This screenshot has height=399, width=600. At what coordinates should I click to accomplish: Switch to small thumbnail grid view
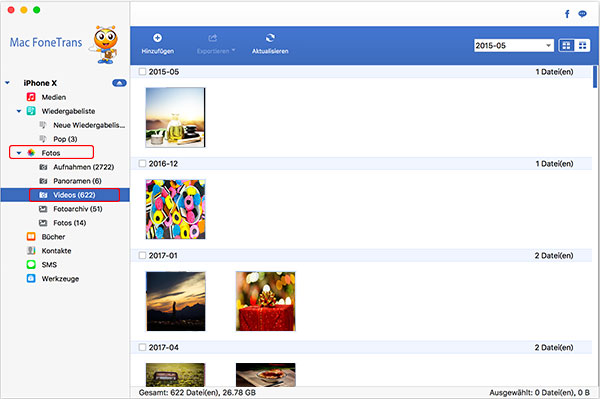[x=582, y=46]
